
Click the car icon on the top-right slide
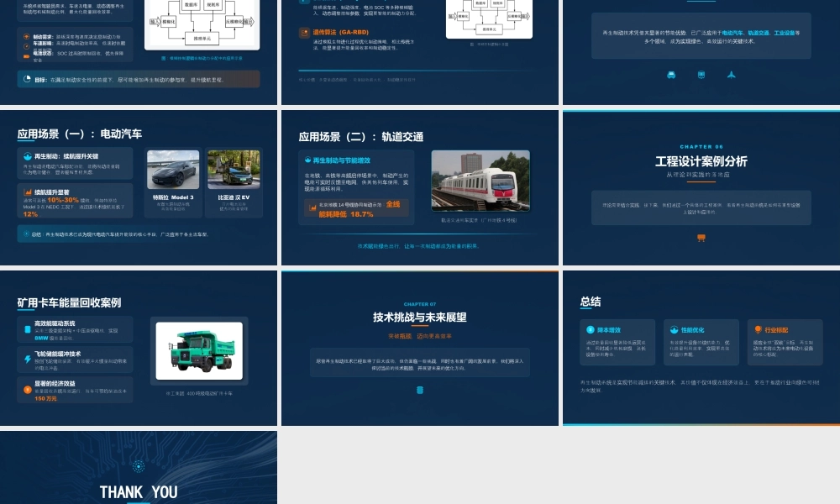pos(670,75)
